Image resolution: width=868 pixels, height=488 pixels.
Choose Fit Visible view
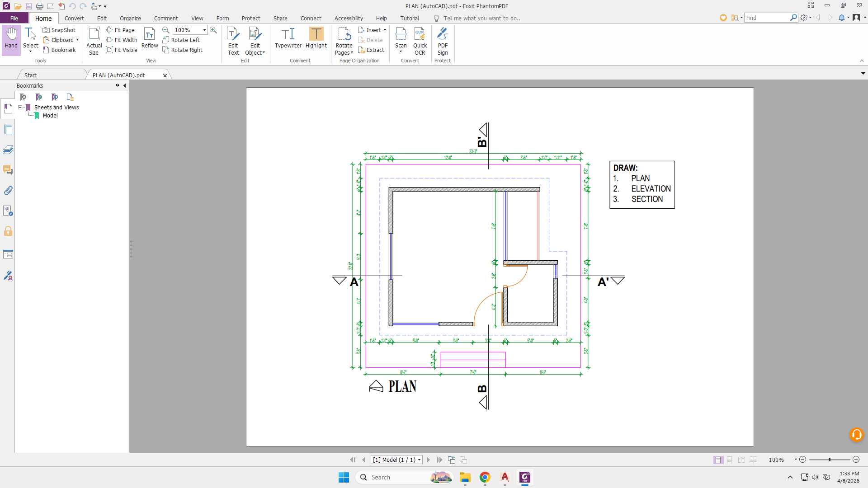click(x=122, y=50)
